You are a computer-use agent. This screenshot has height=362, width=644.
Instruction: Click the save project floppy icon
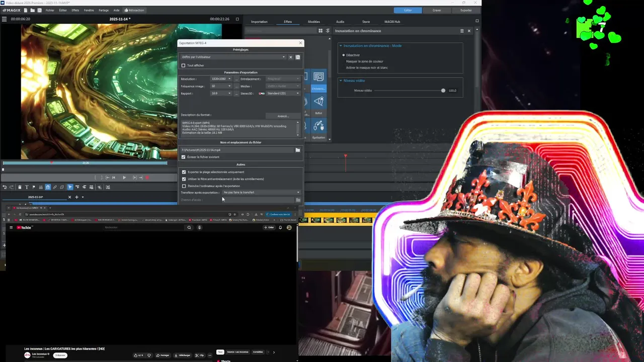[39, 10]
